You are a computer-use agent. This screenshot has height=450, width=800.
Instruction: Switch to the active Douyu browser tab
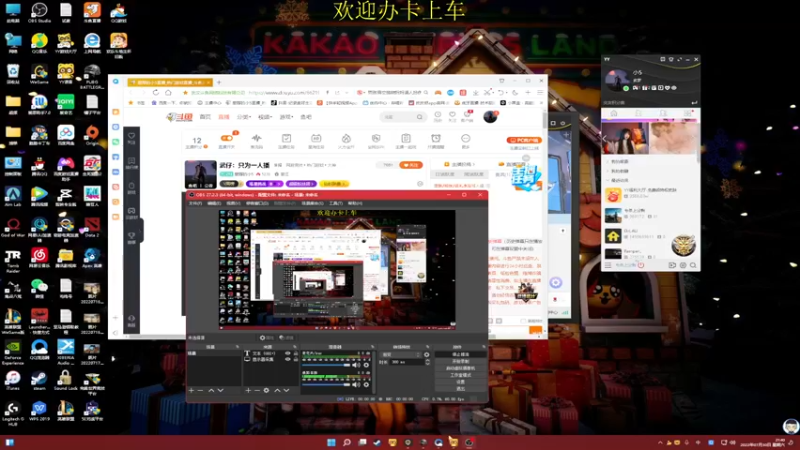170,82
